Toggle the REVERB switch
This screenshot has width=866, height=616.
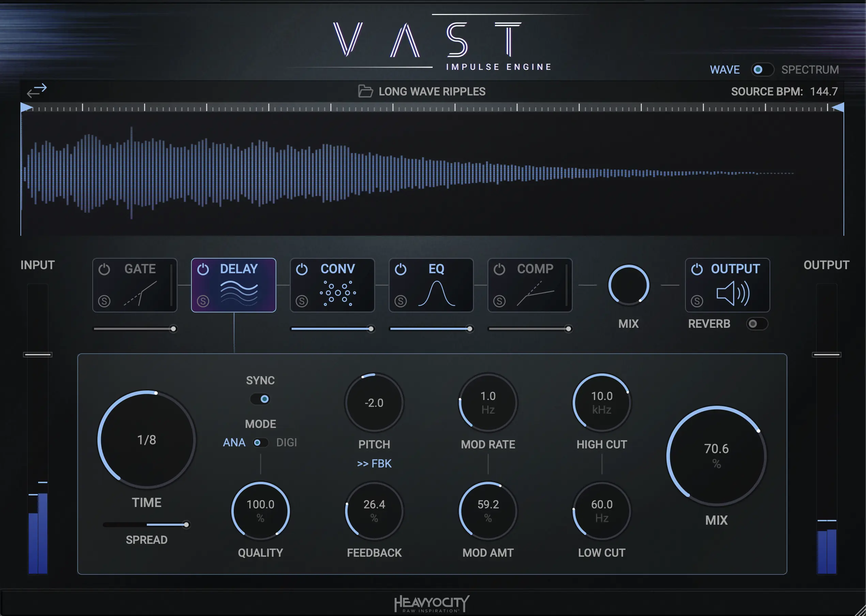tap(757, 324)
